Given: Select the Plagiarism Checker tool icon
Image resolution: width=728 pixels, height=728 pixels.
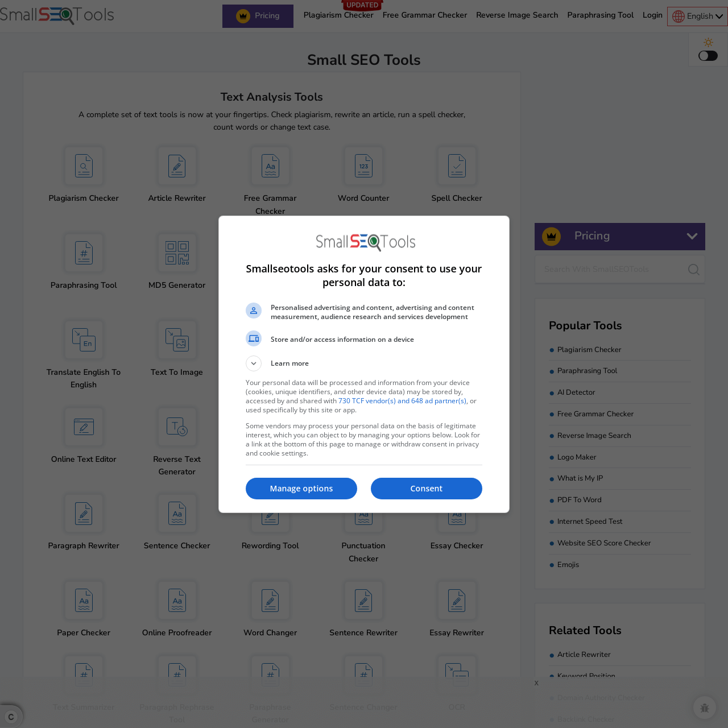Looking at the screenshot, I should point(83,166).
